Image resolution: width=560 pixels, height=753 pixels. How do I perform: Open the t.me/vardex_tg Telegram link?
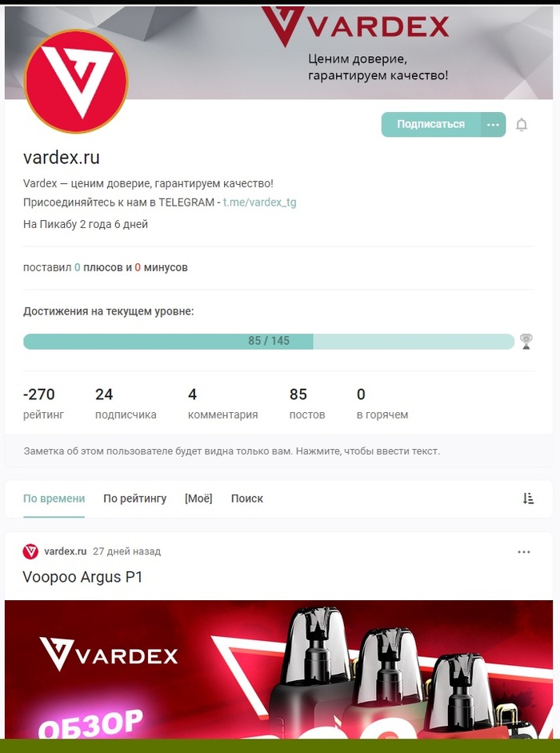259,202
